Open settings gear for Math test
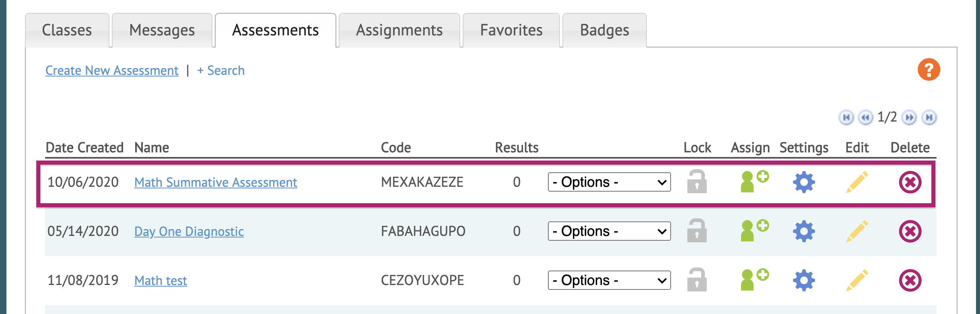The height and width of the screenshot is (314, 980). click(804, 280)
